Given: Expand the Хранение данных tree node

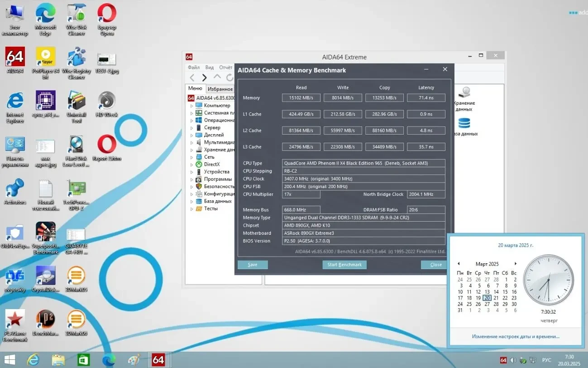Looking at the screenshot, I should tap(192, 150).
